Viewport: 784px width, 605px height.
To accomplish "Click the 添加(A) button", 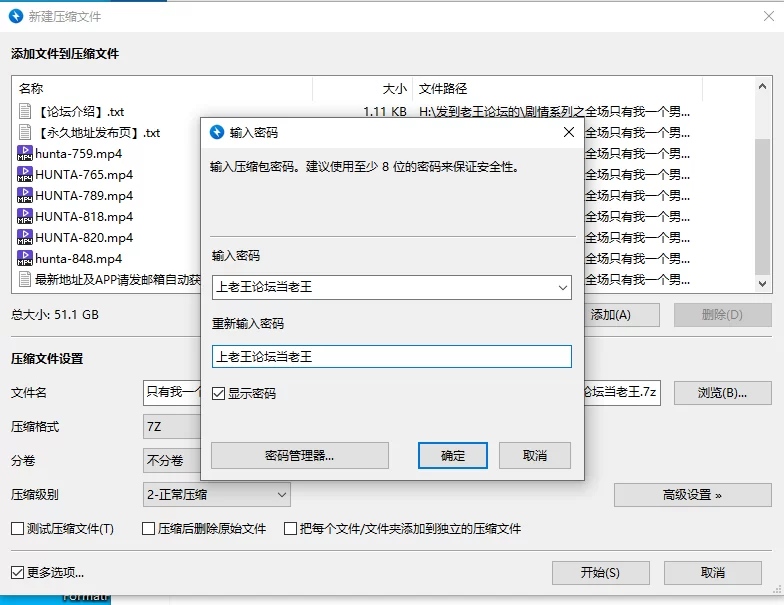I will click(622, 315).
